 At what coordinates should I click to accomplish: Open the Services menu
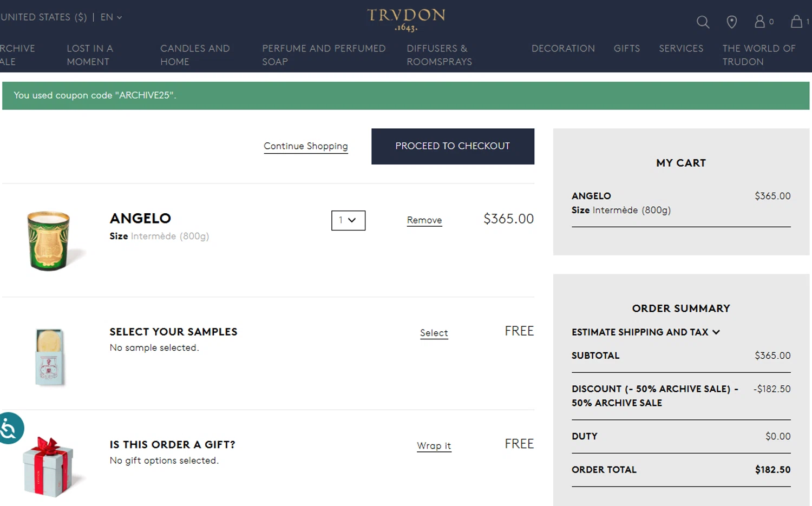click(681, 49)
